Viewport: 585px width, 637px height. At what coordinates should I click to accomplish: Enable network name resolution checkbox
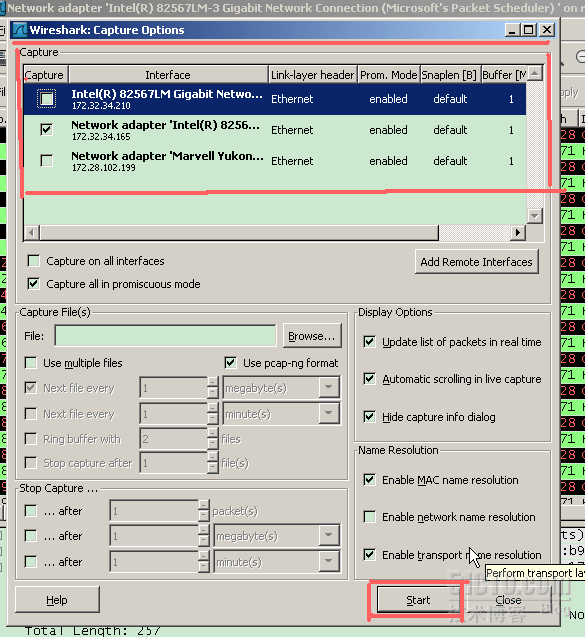coord(369,517)
